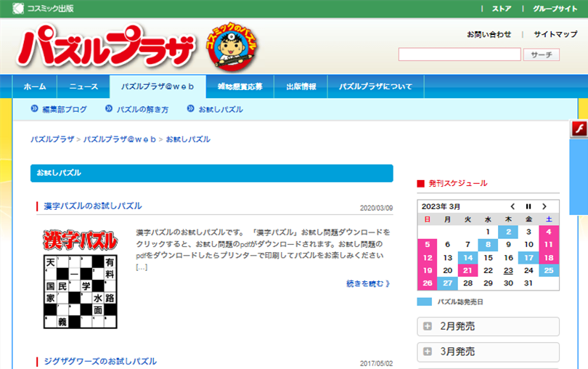The width and height of the screenshot is (588, 369).
Task: Click the 2017/05/02 article date
Action: tap(376, 363)
